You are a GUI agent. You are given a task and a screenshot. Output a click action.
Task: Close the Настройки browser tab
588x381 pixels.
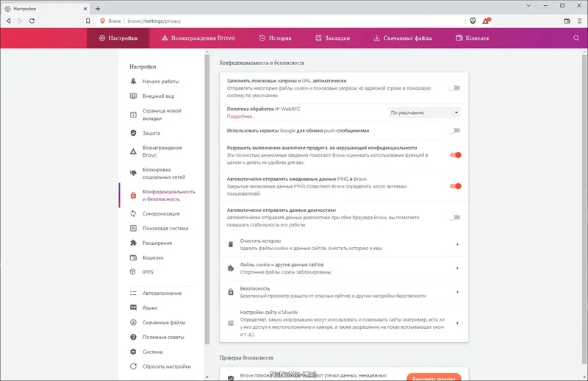[85, 8]
